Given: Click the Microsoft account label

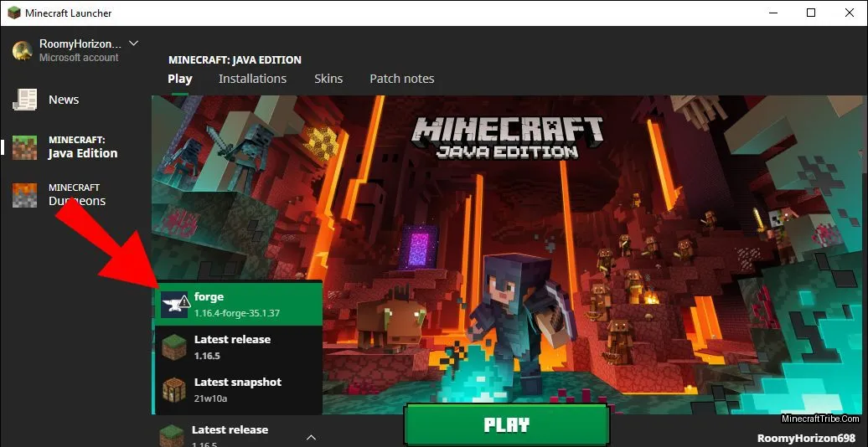Looking at the screenshot, I should click(79, 58).
